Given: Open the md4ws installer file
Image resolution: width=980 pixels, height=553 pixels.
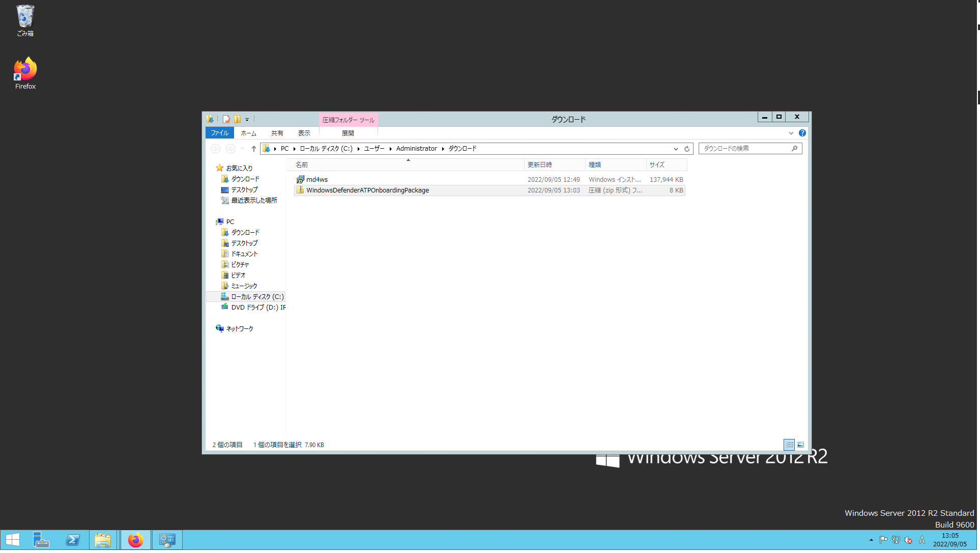Looking at the screenshot, I should (317, 179).
